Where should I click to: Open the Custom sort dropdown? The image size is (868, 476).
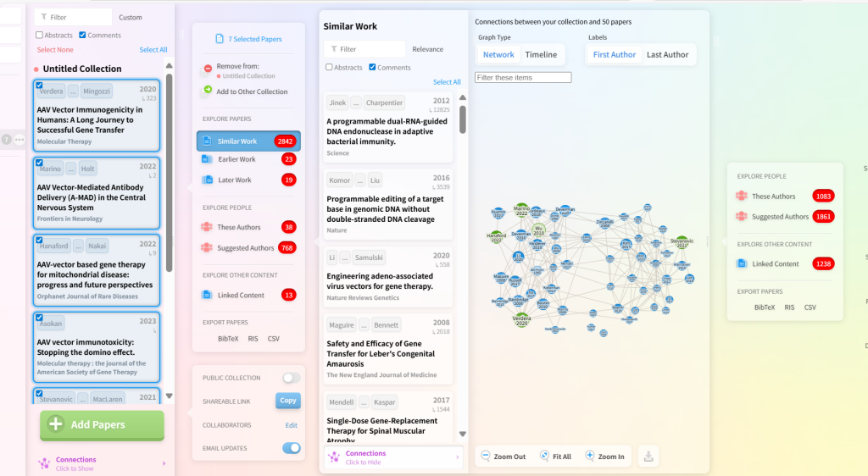[x=131, y=17]
